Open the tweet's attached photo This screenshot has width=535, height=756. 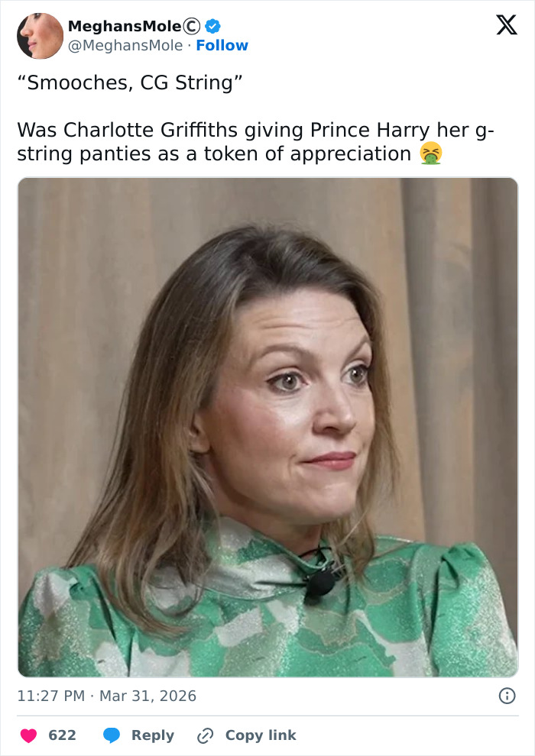tap(267, 428)
